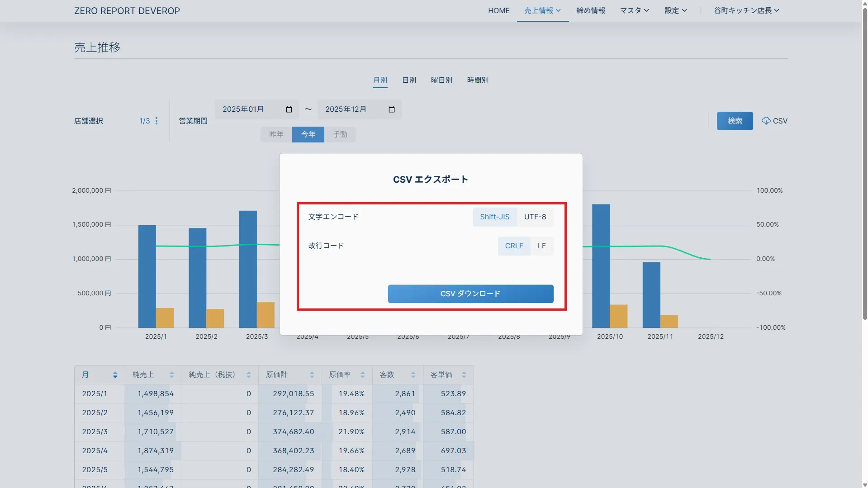This screenshot has height=488, width=868.
Task: Open calendar picker for end month 2025年12月
Action: tap(392, 109)
